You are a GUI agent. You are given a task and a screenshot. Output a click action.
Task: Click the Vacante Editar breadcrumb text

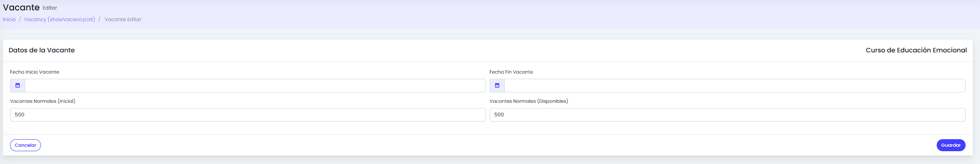pyautogui.click(x=123, y=20)
